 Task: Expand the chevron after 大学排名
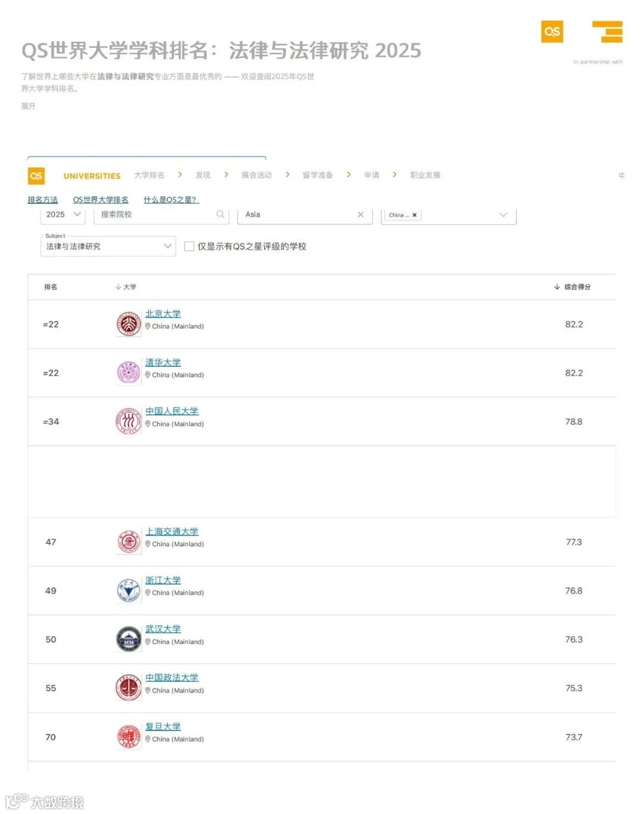tap(180, 175)
